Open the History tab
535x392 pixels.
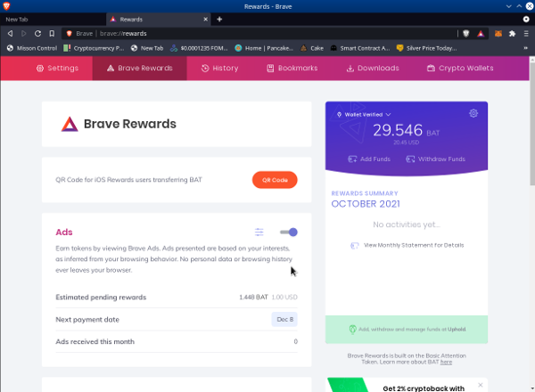219,69
